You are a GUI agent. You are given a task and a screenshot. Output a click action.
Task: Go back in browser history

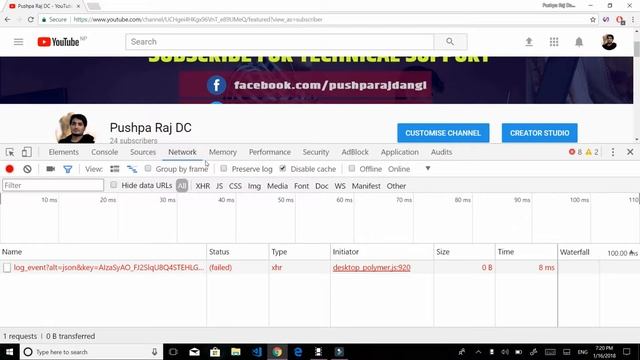(8, 20)
